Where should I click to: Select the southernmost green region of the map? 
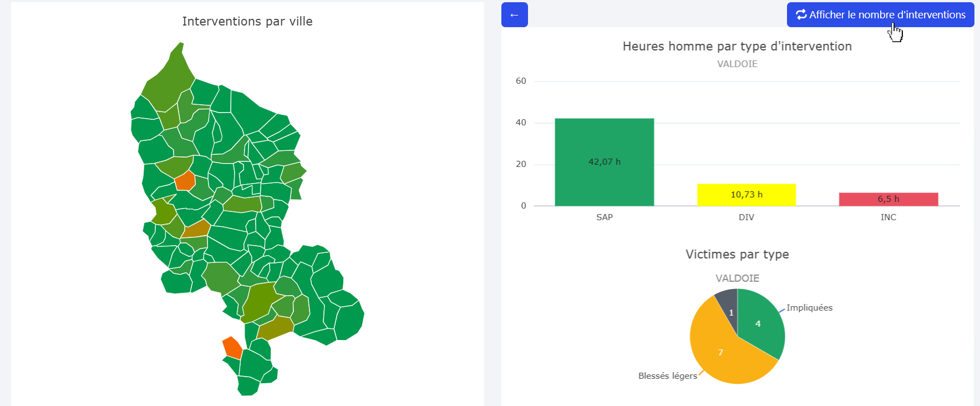248,385
